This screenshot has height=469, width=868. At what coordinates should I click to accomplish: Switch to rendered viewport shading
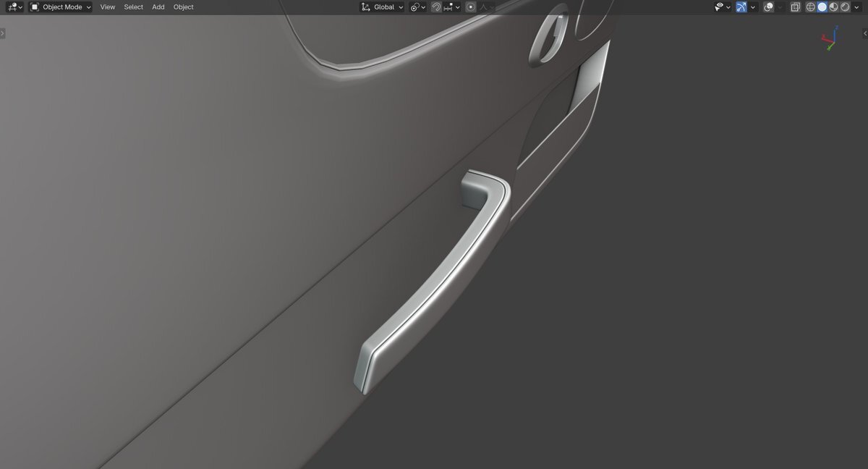[846, 7]
